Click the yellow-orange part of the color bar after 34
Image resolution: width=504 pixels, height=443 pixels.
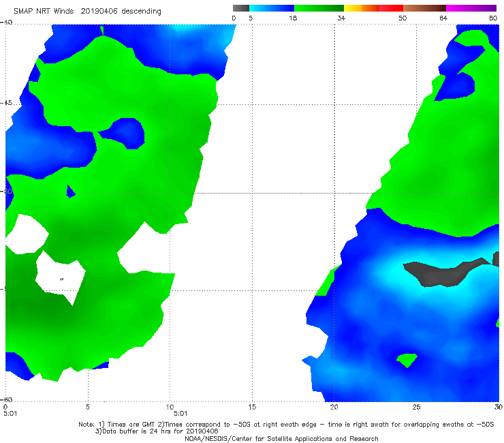[361, 8]
